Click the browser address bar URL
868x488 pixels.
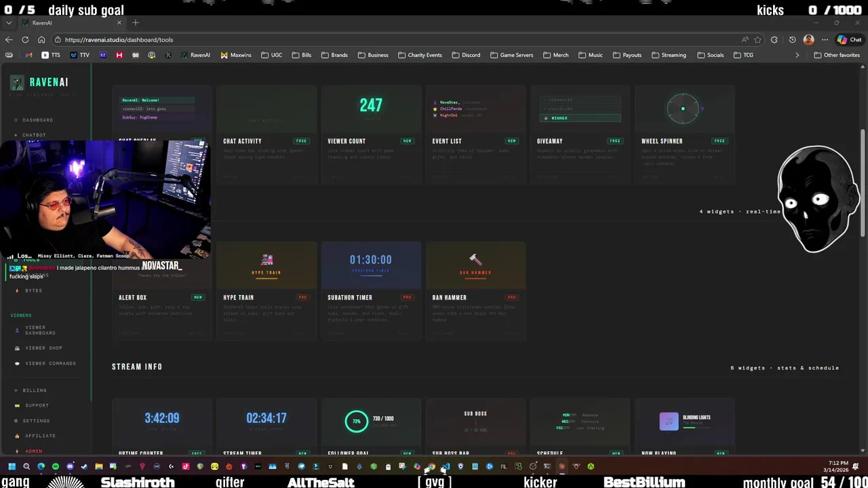click(x=119, y=39)
